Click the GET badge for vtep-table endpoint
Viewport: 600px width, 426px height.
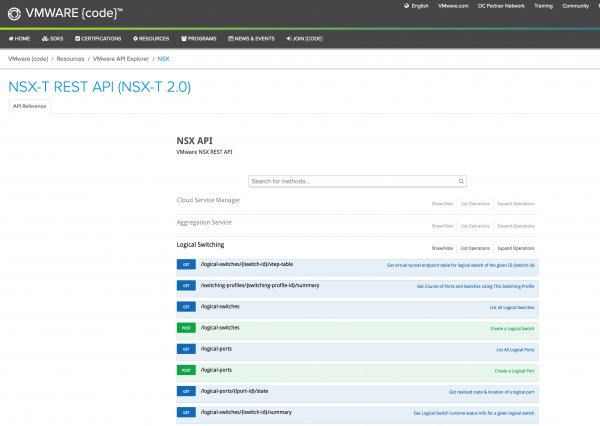coord(186,264)
